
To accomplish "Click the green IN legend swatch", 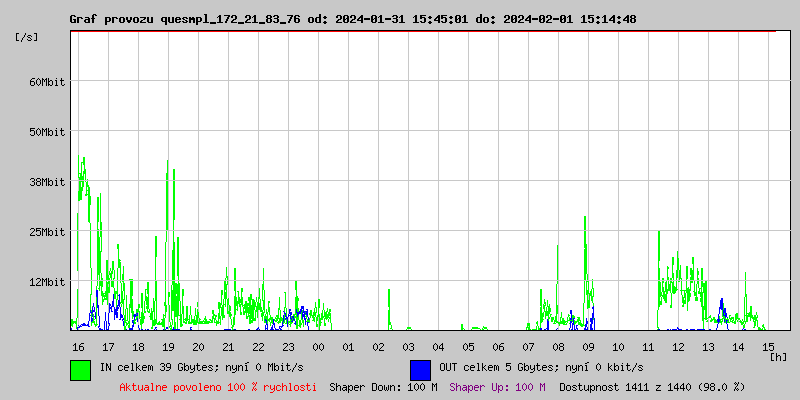I will coord(80,369).
